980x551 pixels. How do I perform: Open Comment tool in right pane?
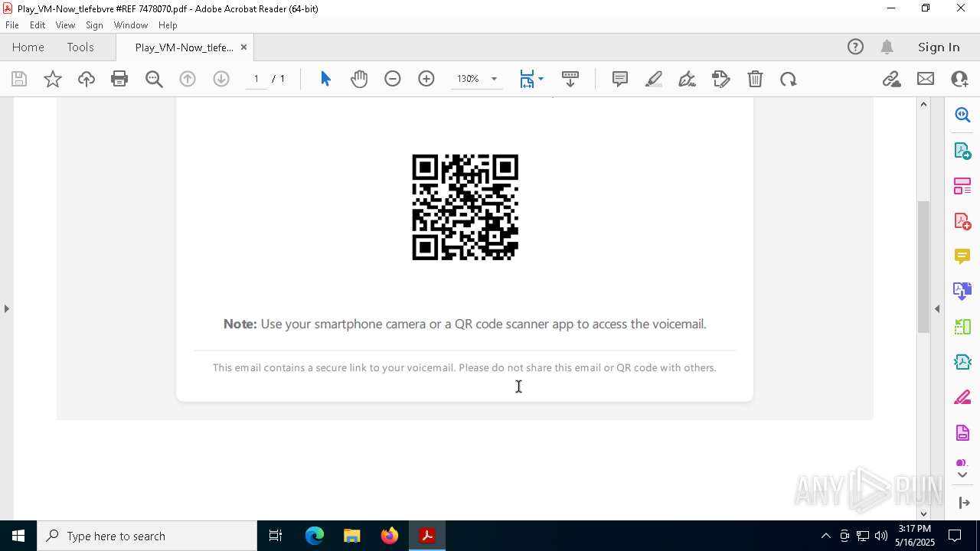click(962, 256)
